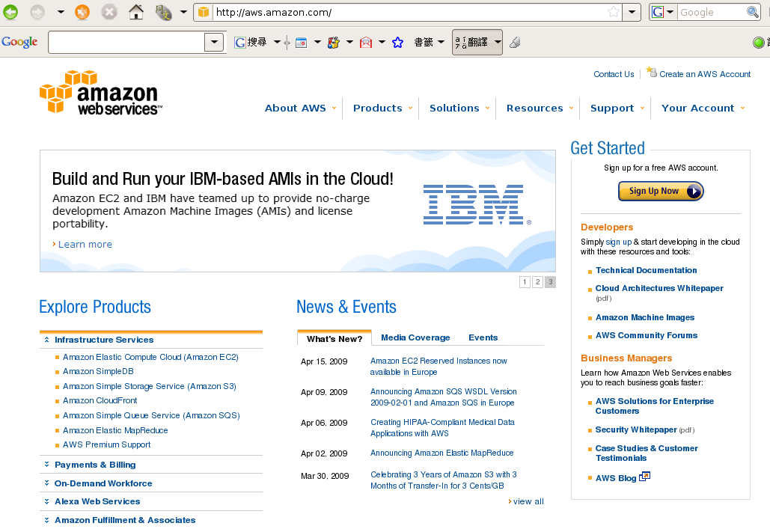
Task: Open the dropdown arrow next to 搜尋
Action: click(x=277, y=43)
